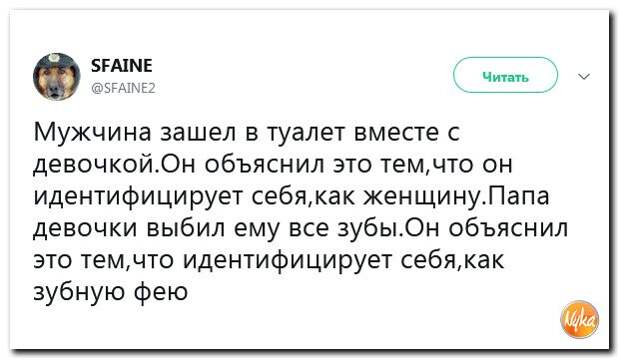Open the SFAINE display name link
The width and height of the screenshot is (620, 360).
tap(122, 65)
